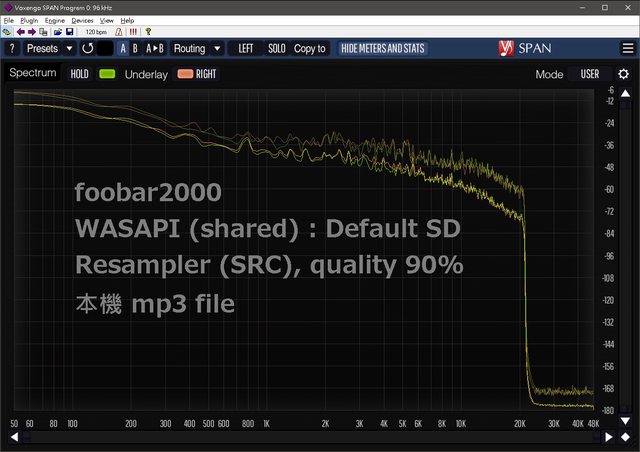Click the green spectrum color swatch
The image size is (640, 452).
click(x=108, y=74)
